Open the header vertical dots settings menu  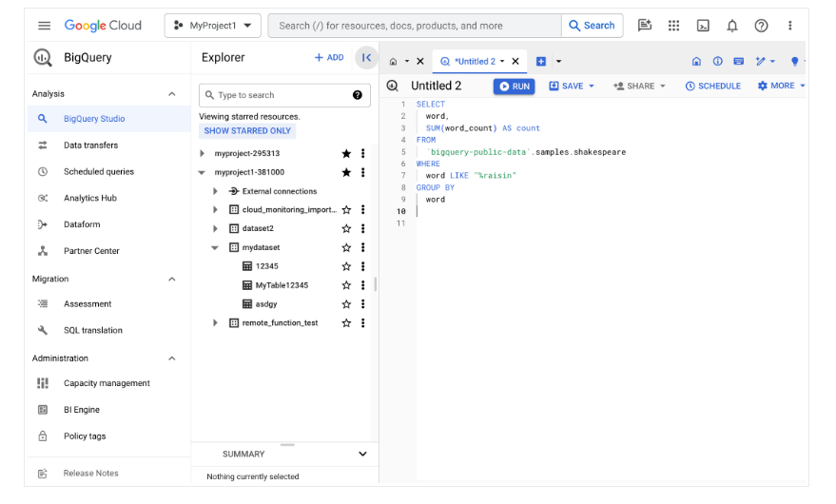pos(790,25)
